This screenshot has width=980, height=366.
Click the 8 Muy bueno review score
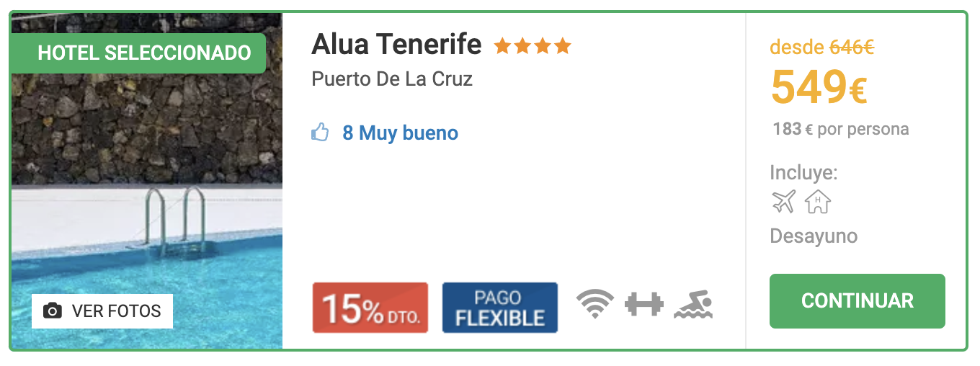click(400, 133)
